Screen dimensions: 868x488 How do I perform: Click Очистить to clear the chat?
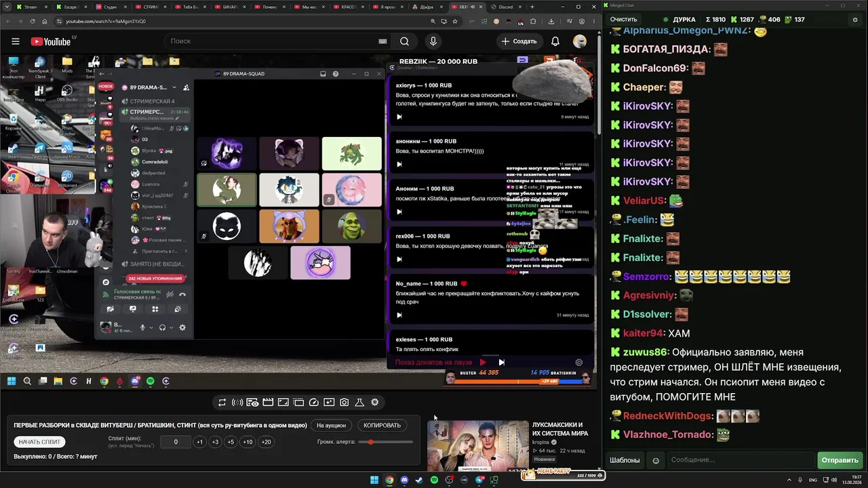[x=623, y=20]
